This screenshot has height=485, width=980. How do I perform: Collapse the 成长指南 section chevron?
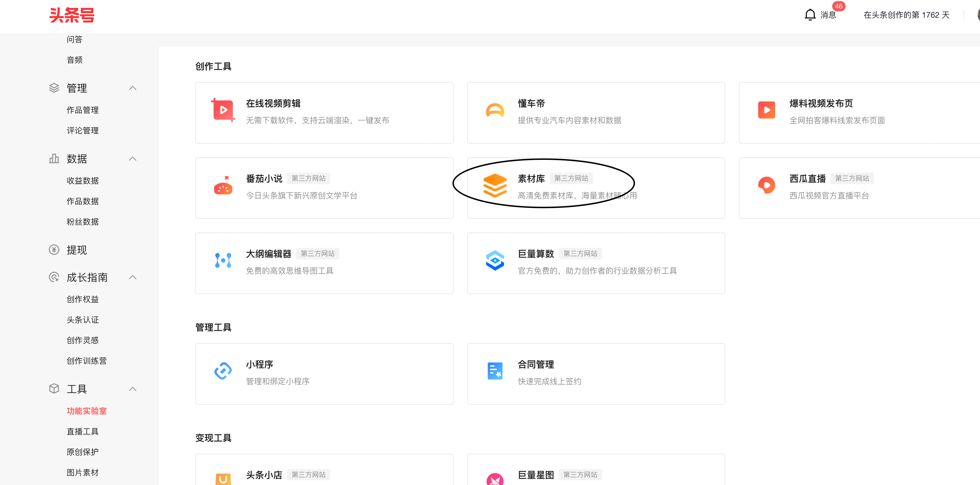tap(133, 277)
